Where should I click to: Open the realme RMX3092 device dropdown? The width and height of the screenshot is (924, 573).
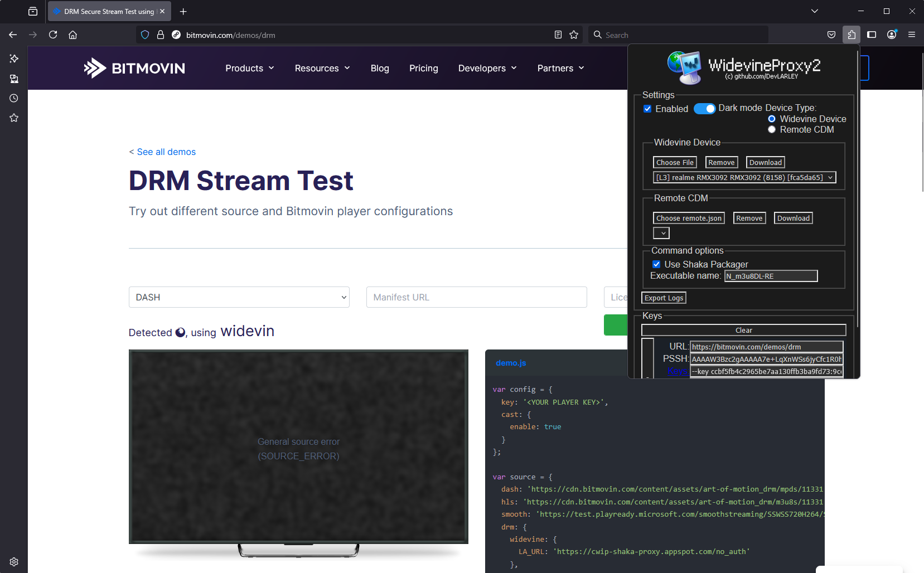pos(744,177)
